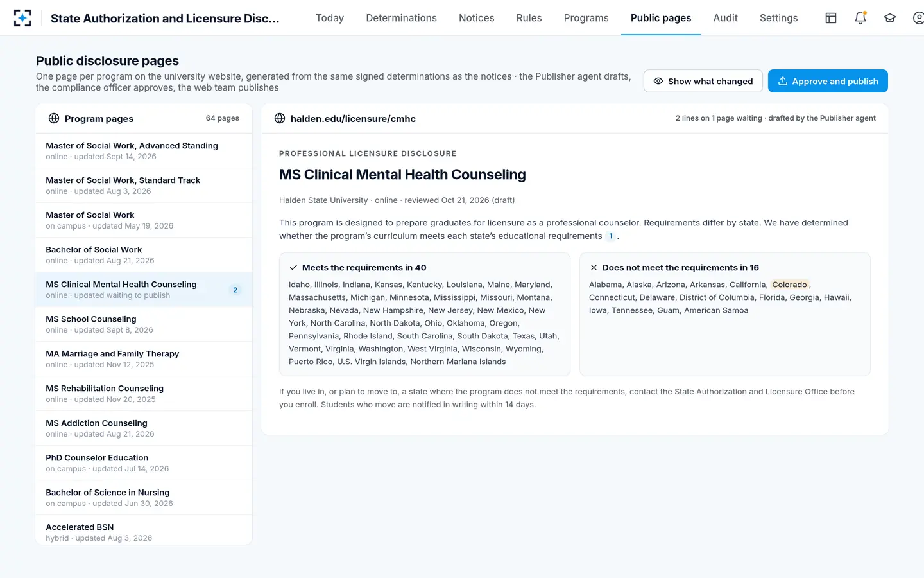The image size is (924, 578).
Task: Open the Determinations tab
Action: point(402,18)
